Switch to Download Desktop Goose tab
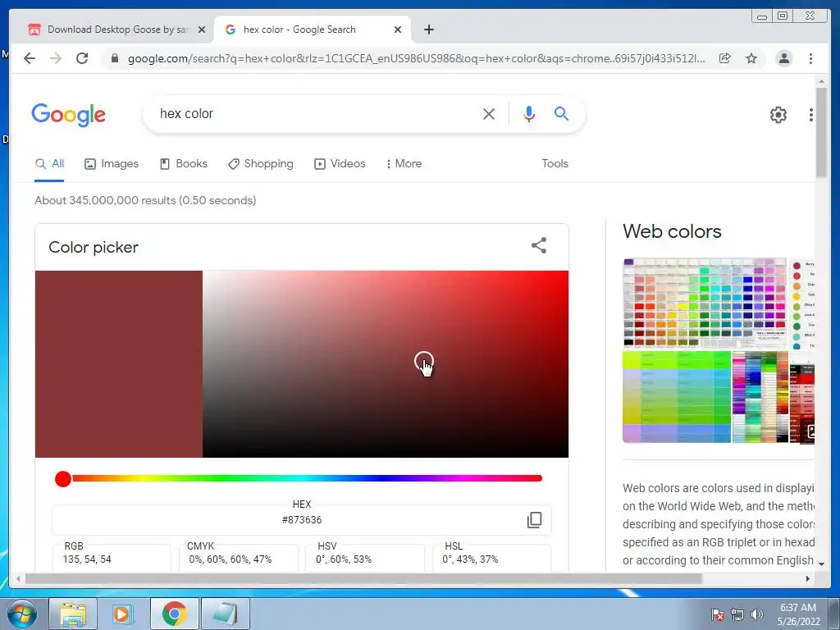Image resolution: width=840 pixels, height=630 pixels. [x=116, y=30]
